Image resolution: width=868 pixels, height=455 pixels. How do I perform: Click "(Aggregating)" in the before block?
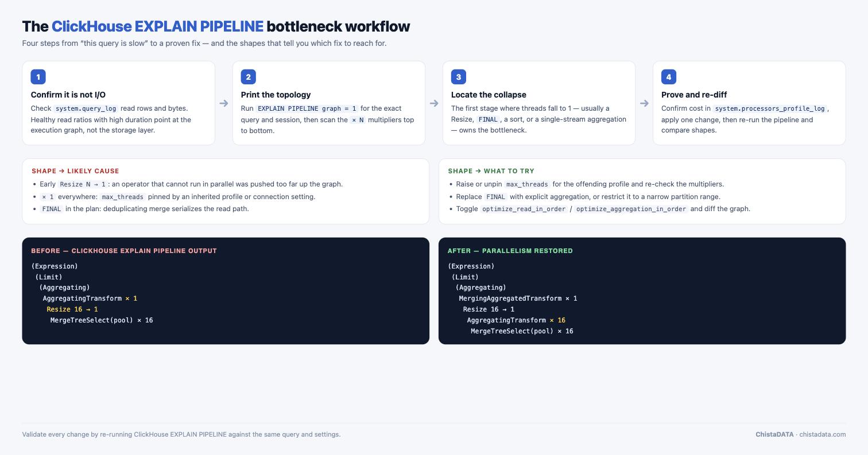tap(65, 287)
